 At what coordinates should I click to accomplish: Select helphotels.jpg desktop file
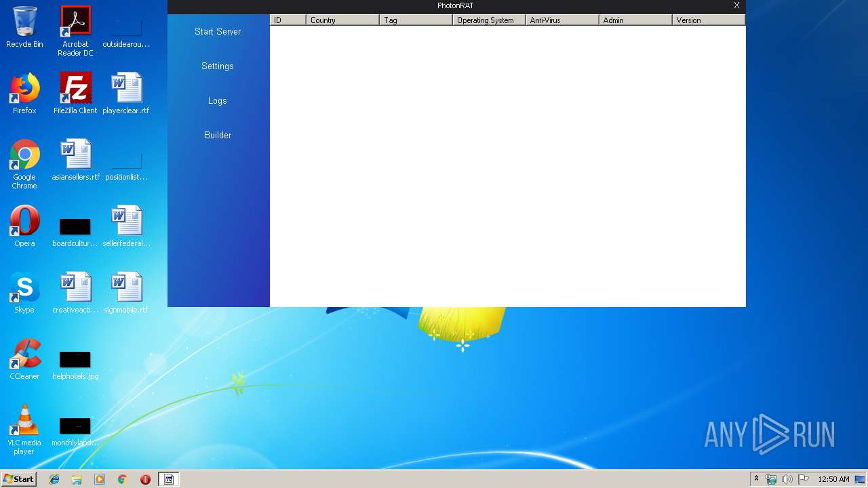(x=75, y=365)
